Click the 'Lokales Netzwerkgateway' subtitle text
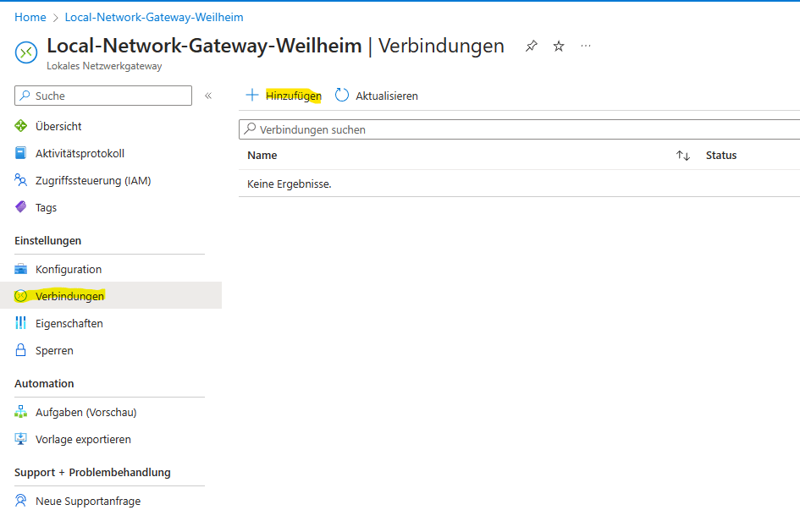The height and width of the screenshot is (532, 800). pyautogui.click(x=104, y=66)
